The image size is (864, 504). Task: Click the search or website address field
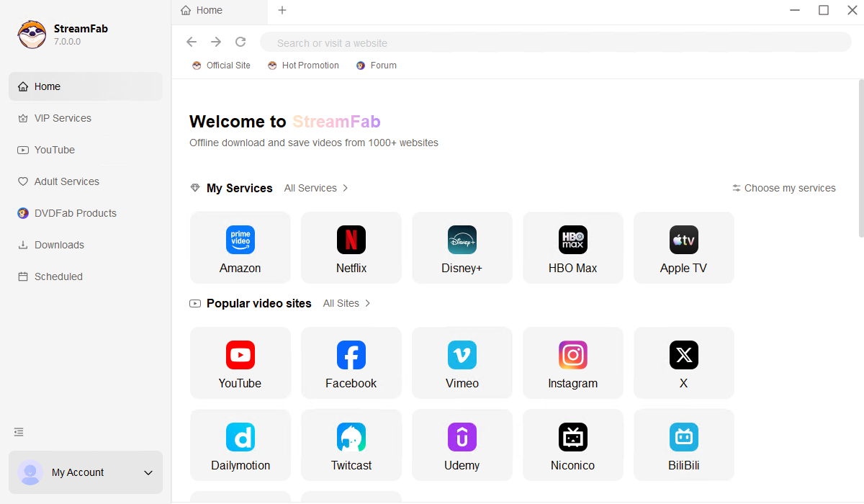pyautogui.click(x=554, y=42)
